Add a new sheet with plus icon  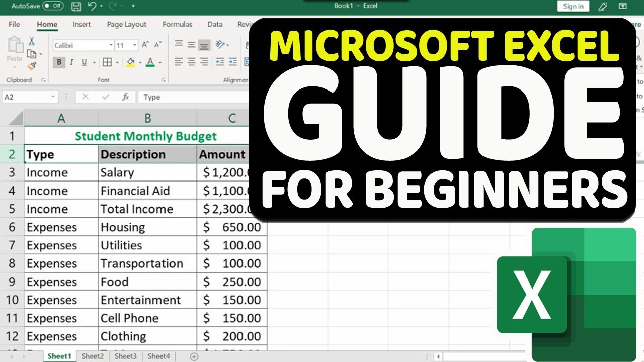pos(194,356)
